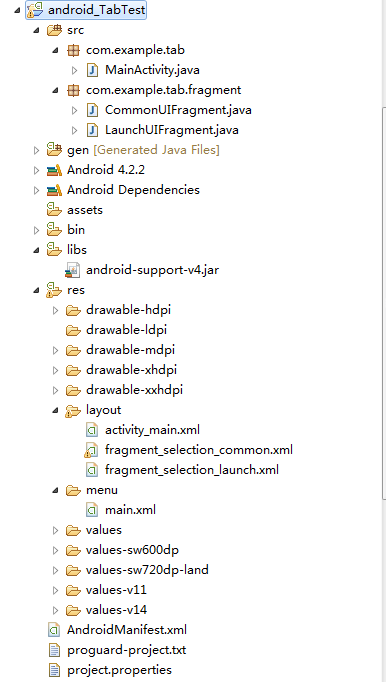Expand the LaunchUIFragment.java node
Screen dimensions: 386x682
(x=74, y=130)
